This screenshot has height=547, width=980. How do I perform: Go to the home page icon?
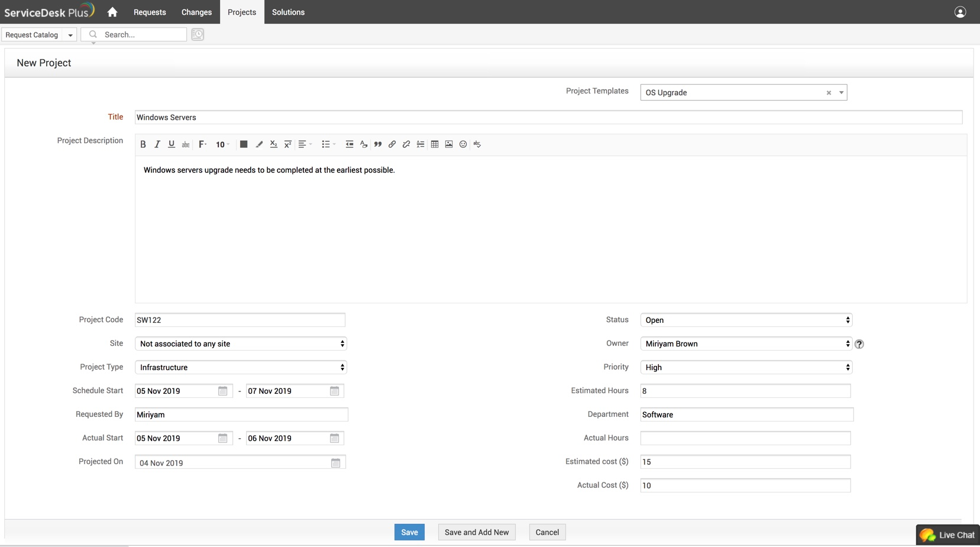tap(112, 12)
